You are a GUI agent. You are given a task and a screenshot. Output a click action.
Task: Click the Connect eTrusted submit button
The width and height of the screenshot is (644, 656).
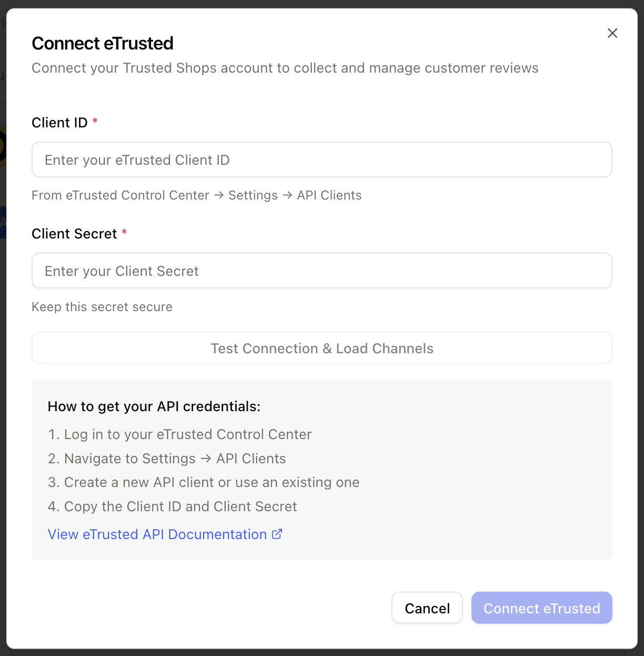542,608
